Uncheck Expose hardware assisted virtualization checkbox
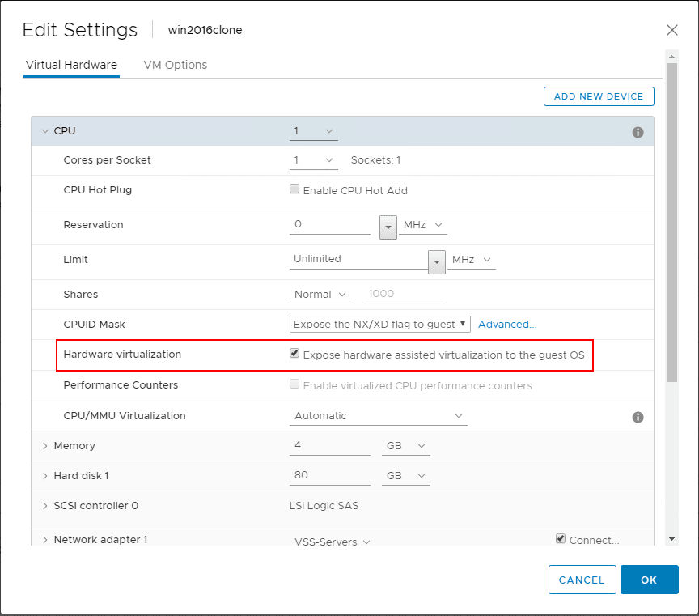Screen dimensions: 699x616 pyautogui.click(x=294, y=354)
